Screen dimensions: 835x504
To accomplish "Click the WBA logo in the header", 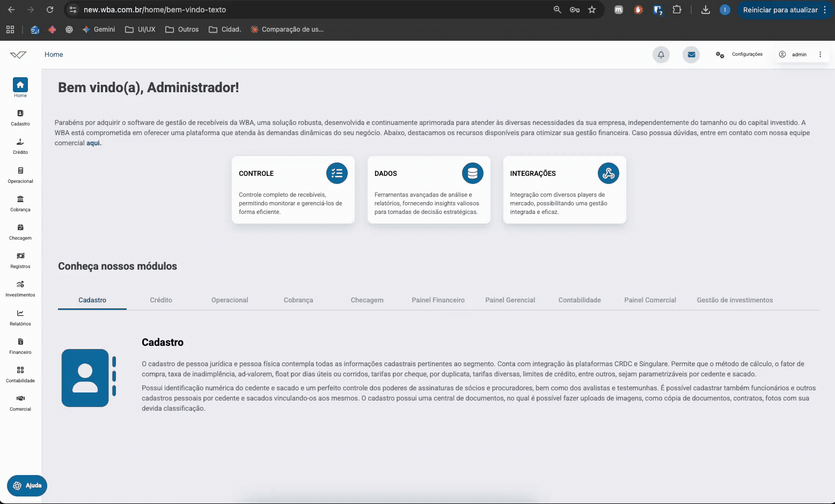I will point(18,55).
